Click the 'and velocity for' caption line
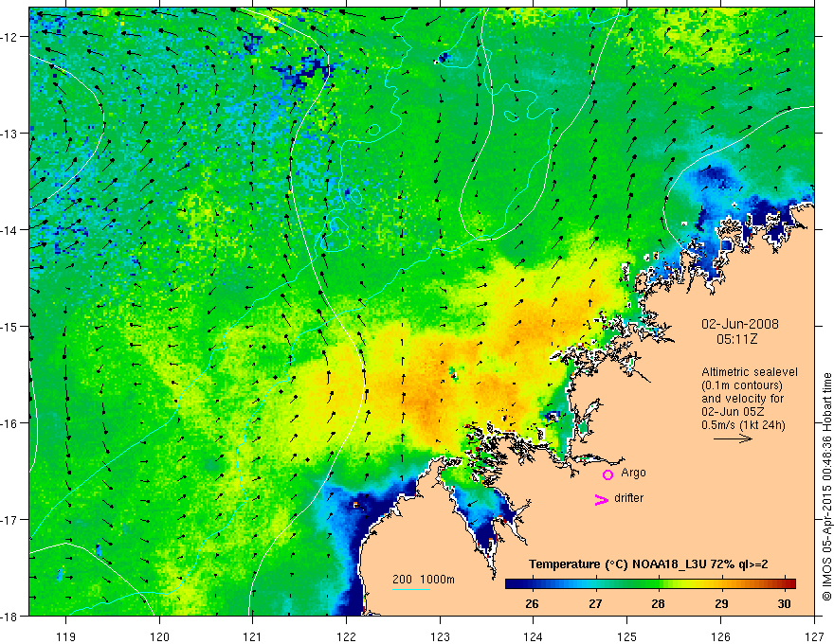Image resolution: width=834 pixels, height=644 pixels. coord(742,399)
